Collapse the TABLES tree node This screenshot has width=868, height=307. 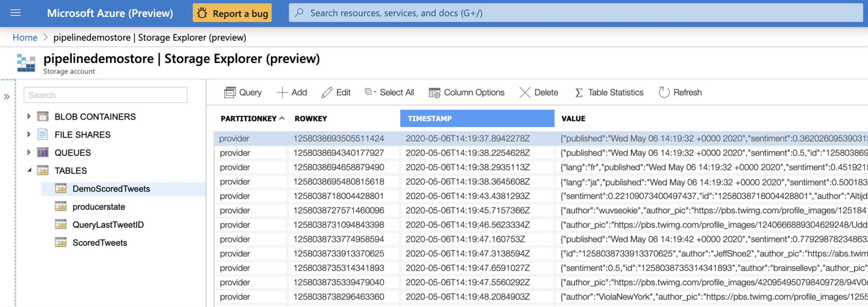pyautogui.click(x=29, y=170)
